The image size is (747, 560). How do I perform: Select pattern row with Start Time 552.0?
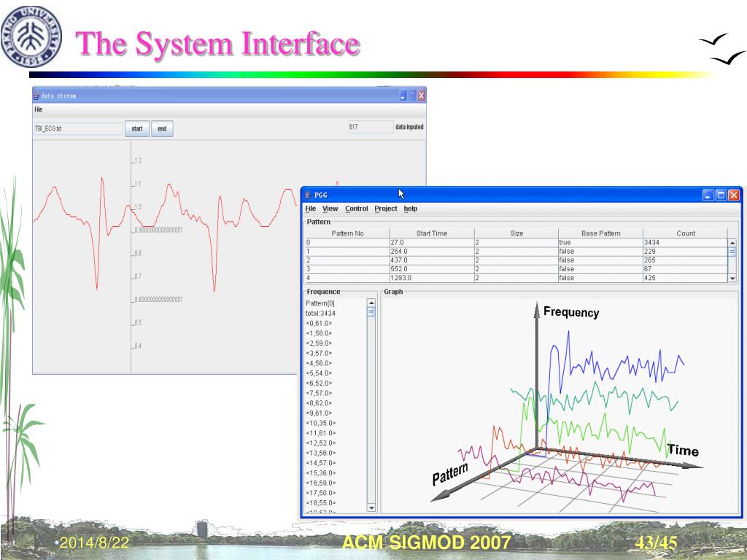click(516, 269)
